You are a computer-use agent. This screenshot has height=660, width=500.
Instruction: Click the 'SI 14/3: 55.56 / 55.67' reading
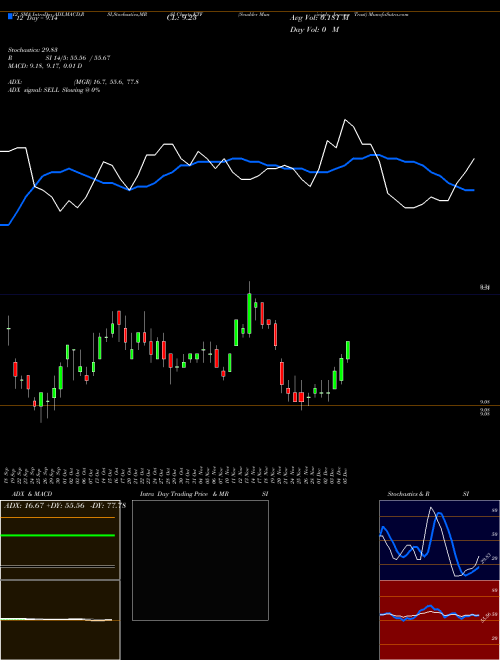pos(78,58)
